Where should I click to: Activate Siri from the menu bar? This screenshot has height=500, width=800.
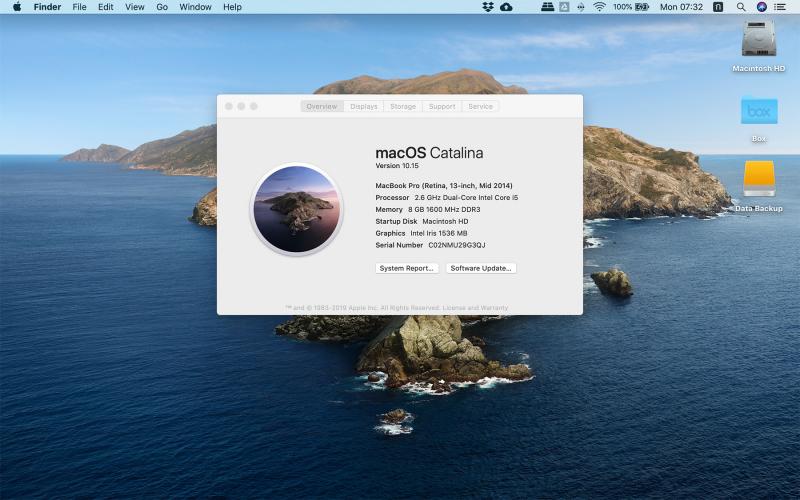762,7
